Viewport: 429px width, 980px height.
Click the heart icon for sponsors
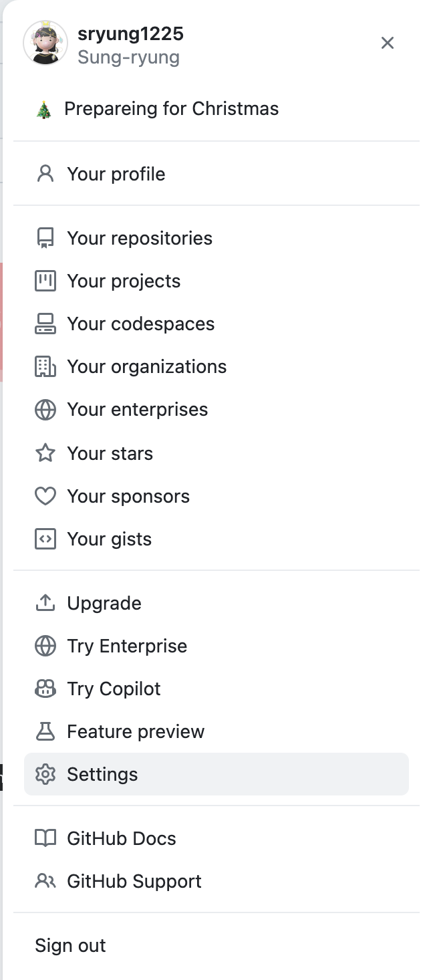(45, 497)
